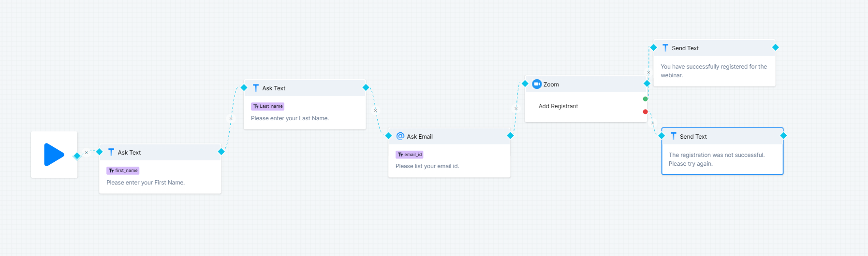The height and width of the screenshot is (256, 868).
Task: Click the Last_name variable tag
Action: [268, 106]
